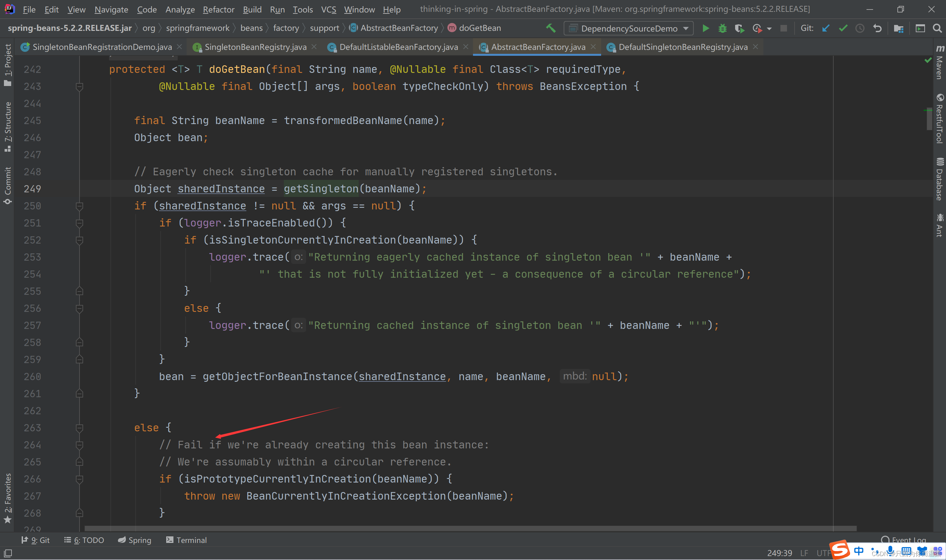Open the Terminal tool window button
The height and width of the screenshot is (560, 946).
[187, 540]
